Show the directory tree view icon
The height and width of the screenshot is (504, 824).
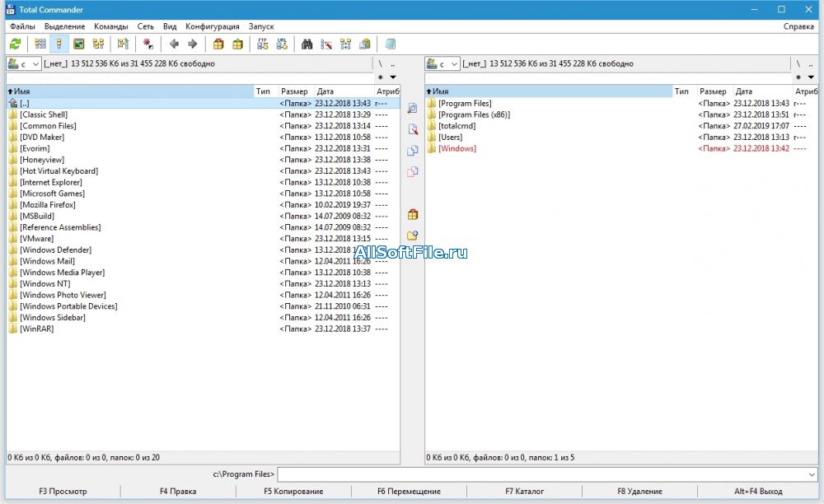click(x=98, y=44)
